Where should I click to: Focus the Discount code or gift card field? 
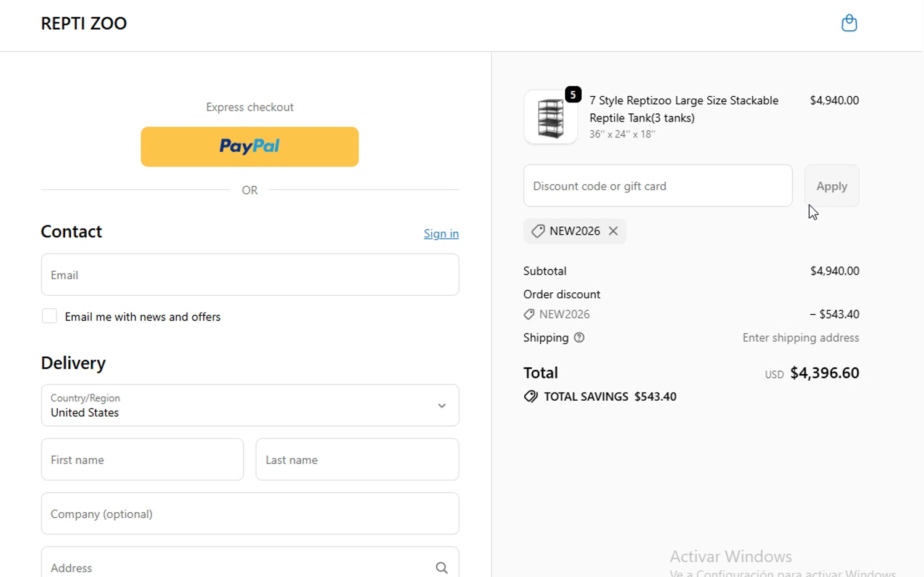pyautogui.click(x=658, y=186)
